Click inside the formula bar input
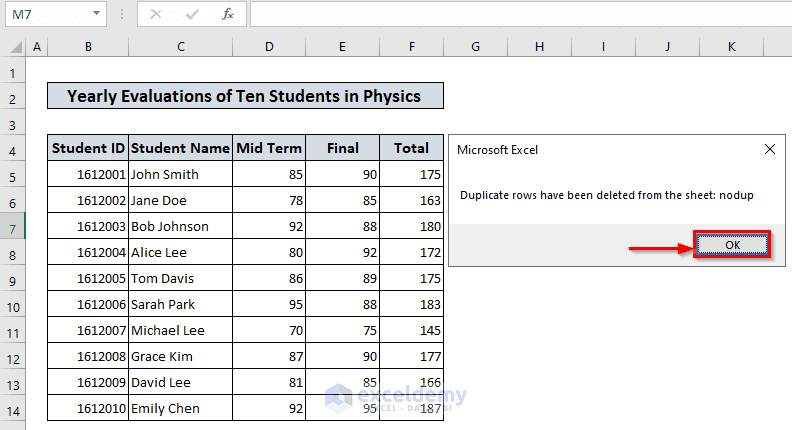792x430 pixels. 521,14
